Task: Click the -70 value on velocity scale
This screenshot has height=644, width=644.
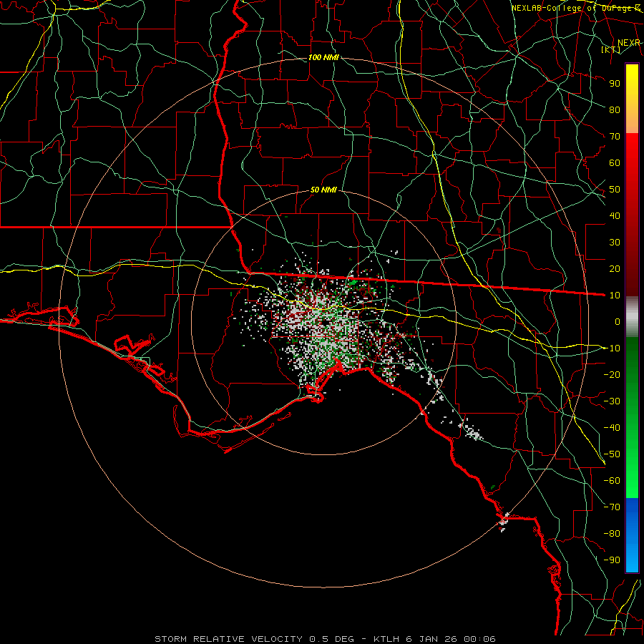Action: pos(612,507)
